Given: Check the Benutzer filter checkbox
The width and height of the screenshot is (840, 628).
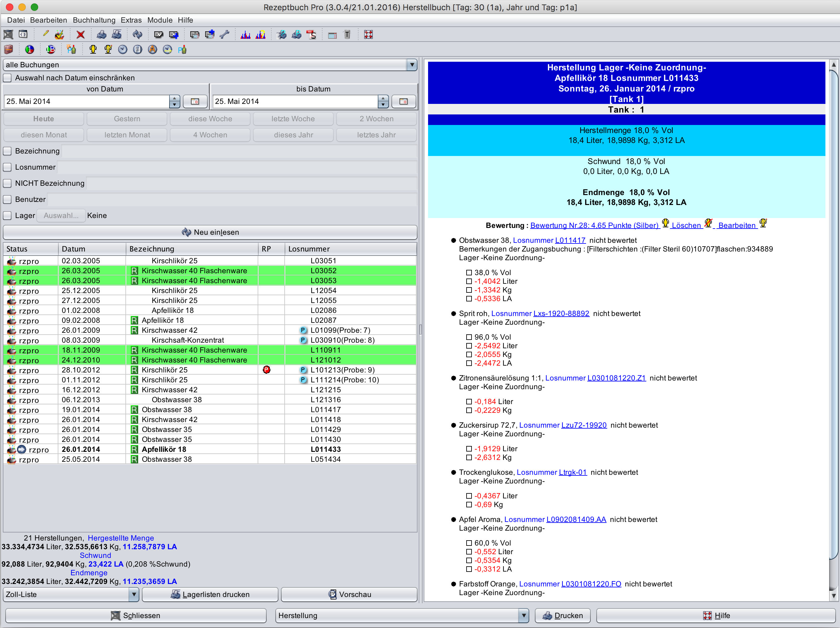Looking at the screenshot, I should point(7,200).
